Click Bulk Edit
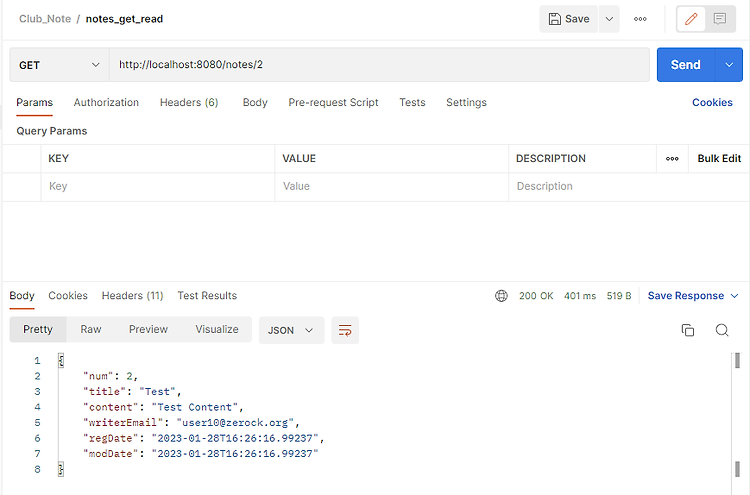This screenshot has width=750, height=495. [x=719, y=159]
